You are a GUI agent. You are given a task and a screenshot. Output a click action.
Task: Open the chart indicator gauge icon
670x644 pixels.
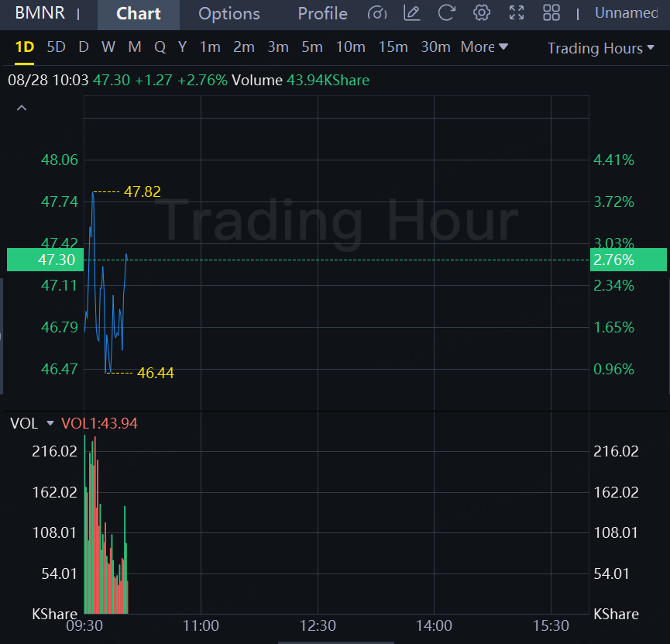point(377,13)
